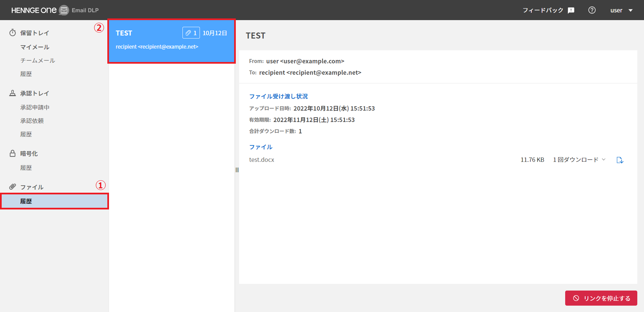
Task: Click the ファイル paperclip icon in sidebar
Action: 13,187
